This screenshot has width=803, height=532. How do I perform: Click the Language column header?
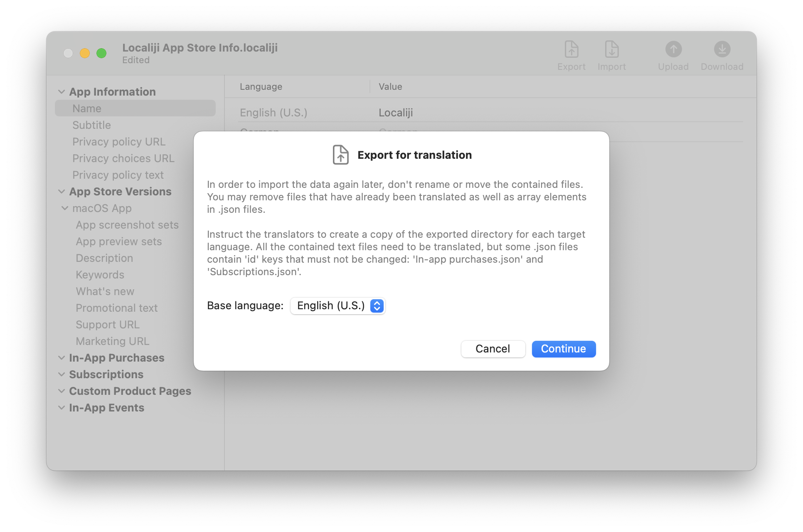pos(261,86)
